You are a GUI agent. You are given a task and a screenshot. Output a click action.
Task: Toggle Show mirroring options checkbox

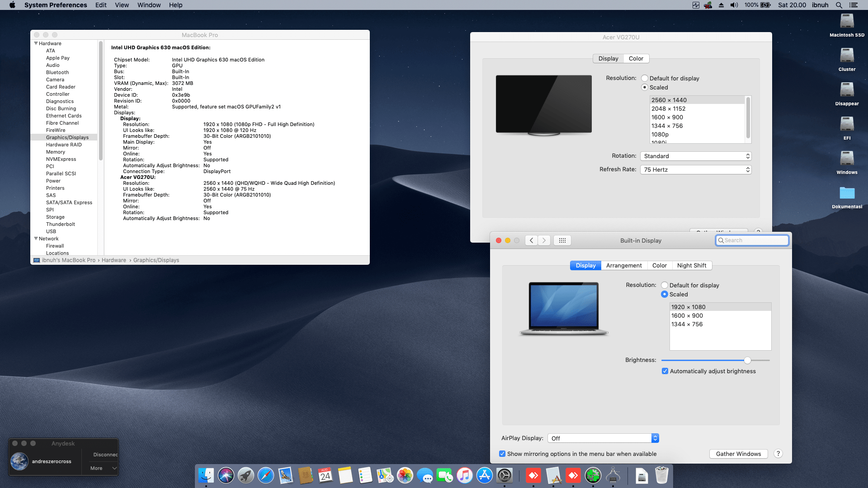[x=502, y=454]
